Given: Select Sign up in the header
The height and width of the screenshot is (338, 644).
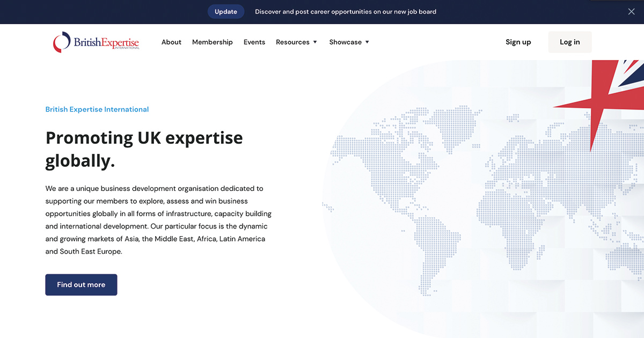Looking at the screenshot, I should [518, 42].
